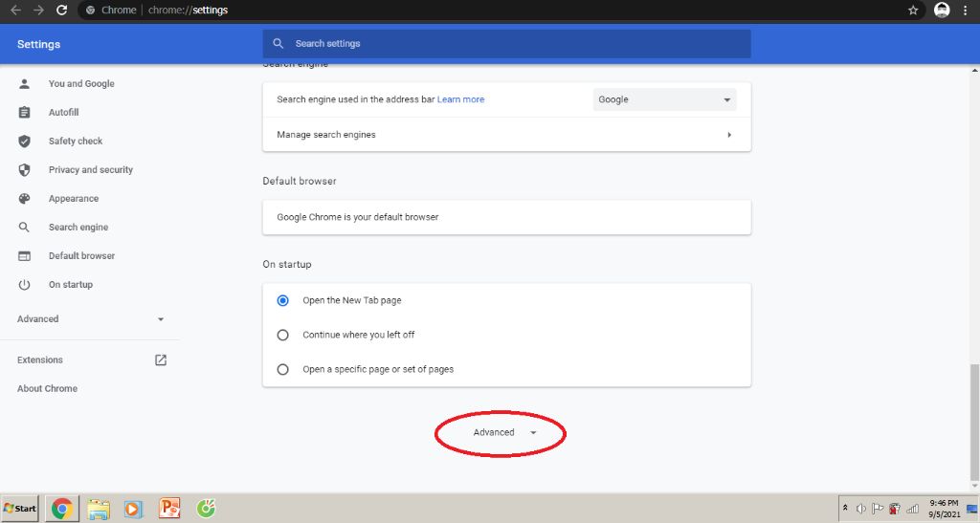Image resolution: width=980 pixels, height=523 pixels.
Task: Click the Action Center flag tray icon
Action: (878, 509)
